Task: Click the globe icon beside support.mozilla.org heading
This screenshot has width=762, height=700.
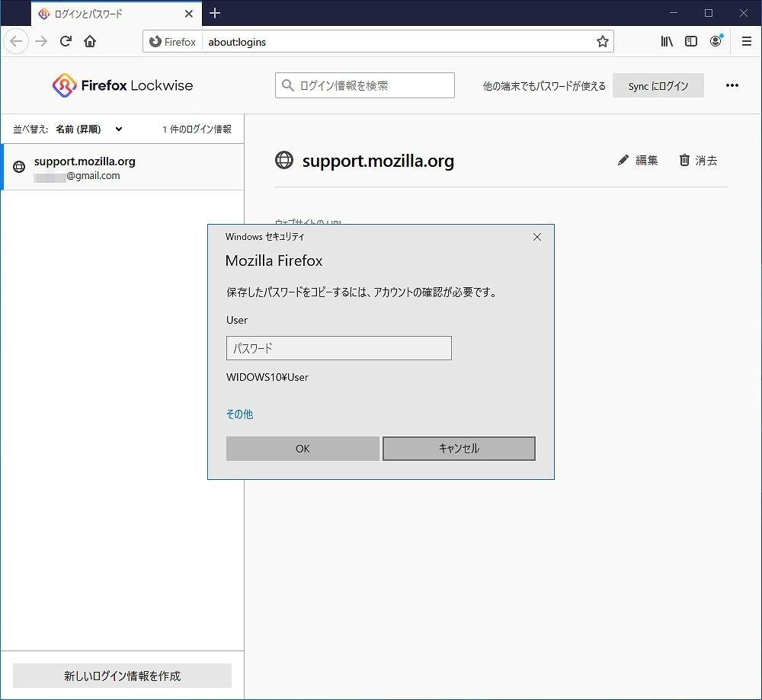Action: click(284, 160)
